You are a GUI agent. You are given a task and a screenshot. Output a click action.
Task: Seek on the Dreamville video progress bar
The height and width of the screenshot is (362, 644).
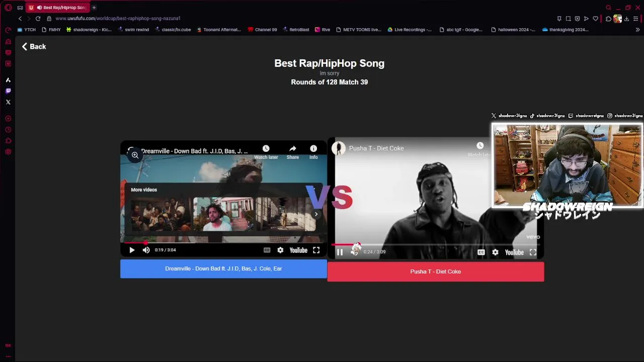click(223, 242)
